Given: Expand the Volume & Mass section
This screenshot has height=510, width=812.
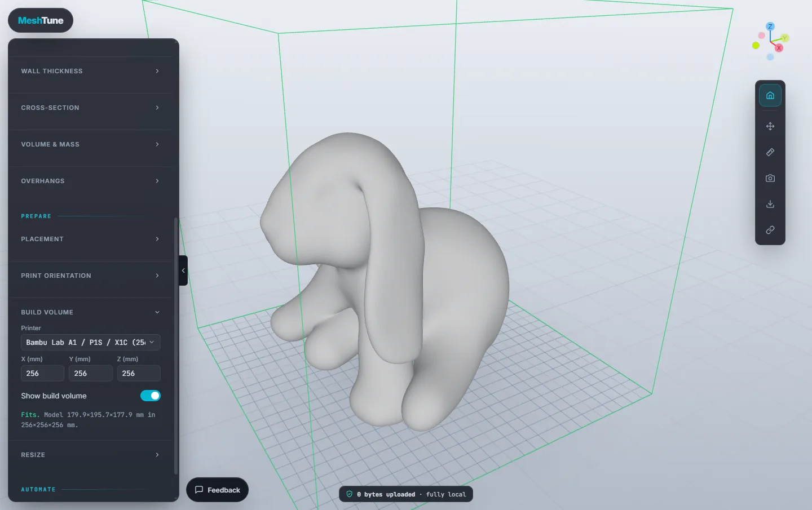Looking at the screenshot, I should pos(90,144).
